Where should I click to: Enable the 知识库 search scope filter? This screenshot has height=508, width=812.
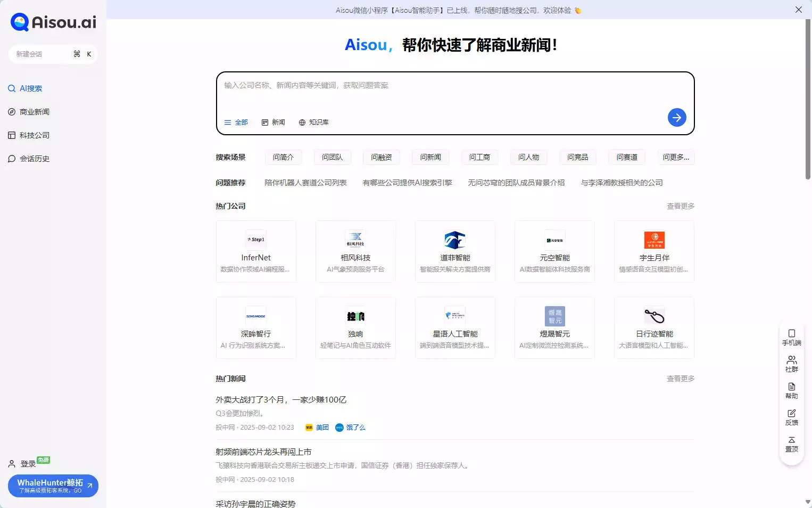314,122
